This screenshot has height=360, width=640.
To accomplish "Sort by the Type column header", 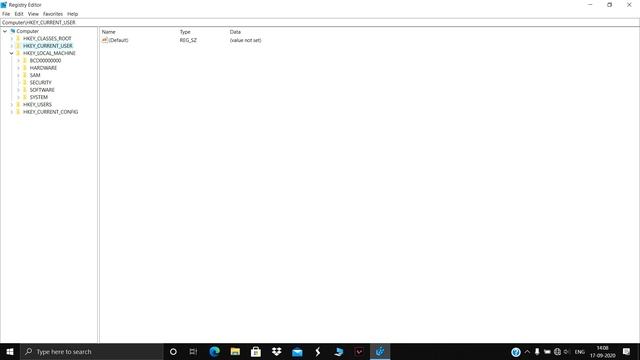I will click(185, 32).
